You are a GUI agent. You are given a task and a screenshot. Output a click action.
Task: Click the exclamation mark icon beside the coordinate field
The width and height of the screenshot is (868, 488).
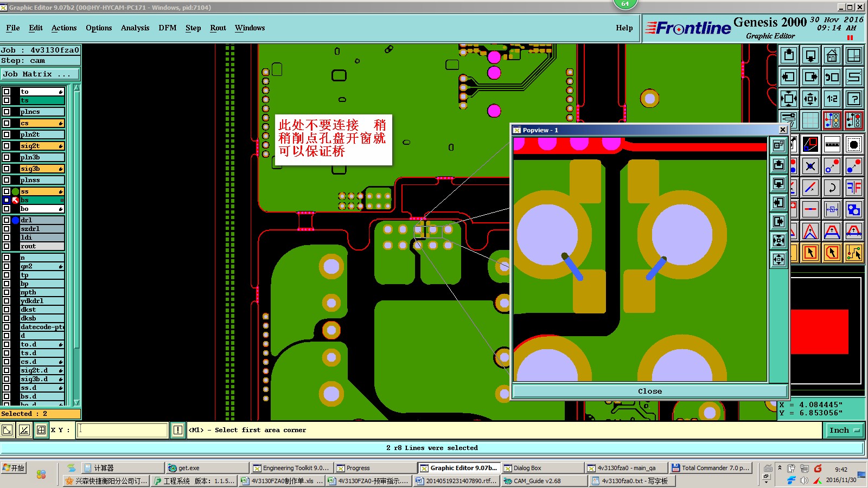(178, 430)
